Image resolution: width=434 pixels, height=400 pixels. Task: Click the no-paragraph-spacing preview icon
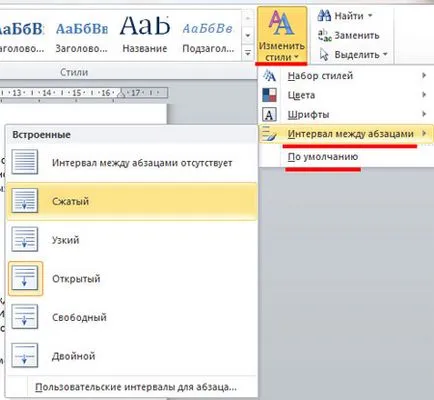pos(25,162)
